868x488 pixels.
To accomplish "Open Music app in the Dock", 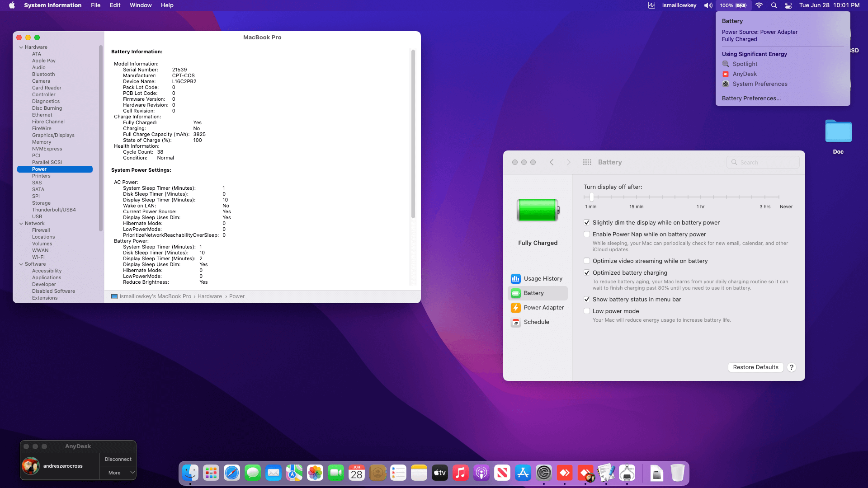I will tap(461, 473).
